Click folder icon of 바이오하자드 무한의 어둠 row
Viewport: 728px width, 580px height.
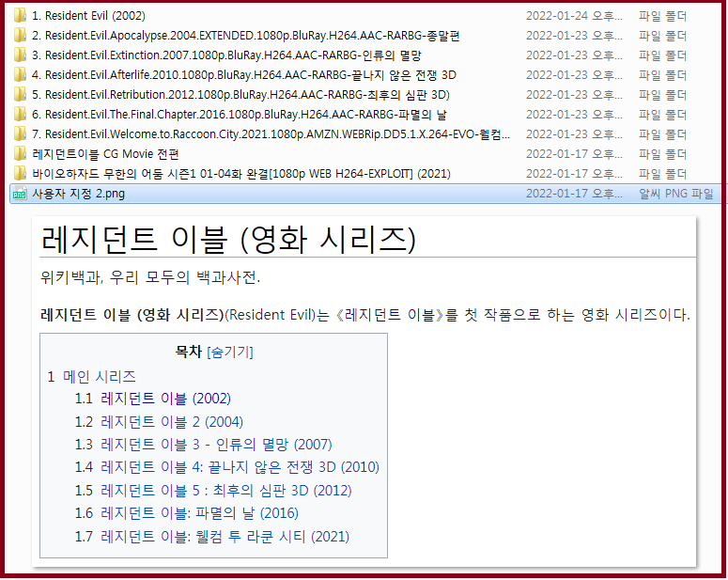[20, 174]
